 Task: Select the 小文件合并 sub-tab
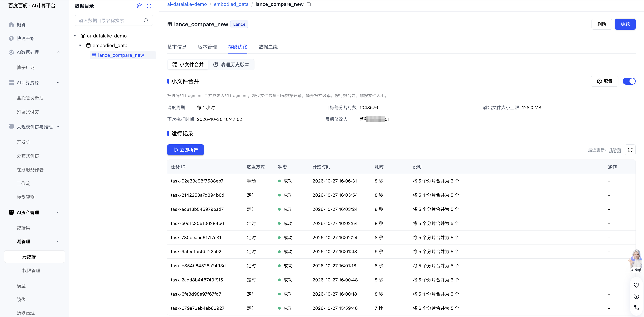188,65
